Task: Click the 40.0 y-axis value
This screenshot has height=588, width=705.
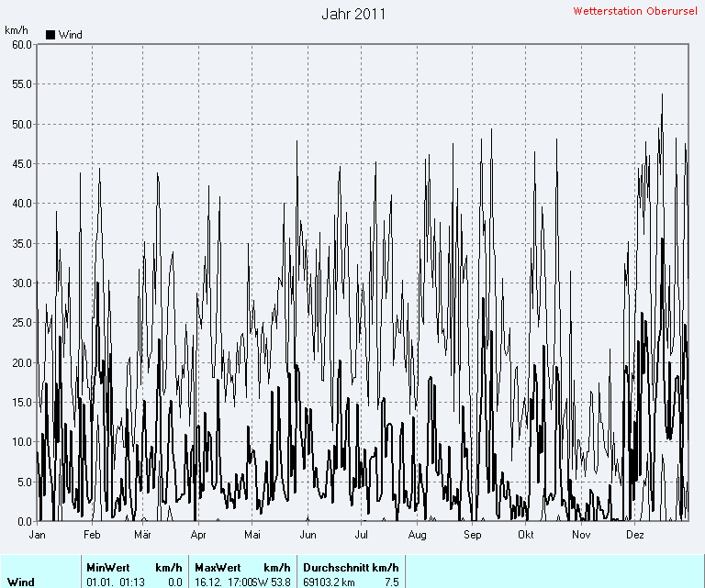Action: pyautogui.click(x=22, y=204)
